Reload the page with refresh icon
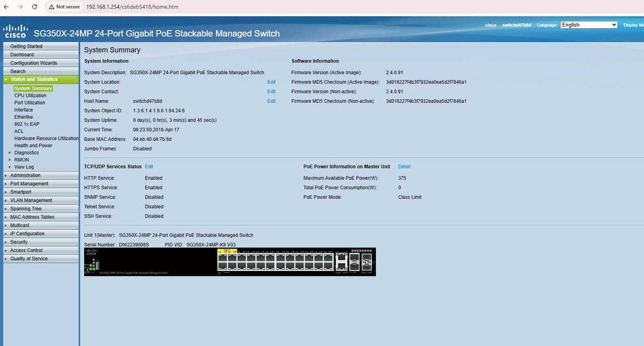The width and height of the screenshot is (644, 346). [35, 7]
